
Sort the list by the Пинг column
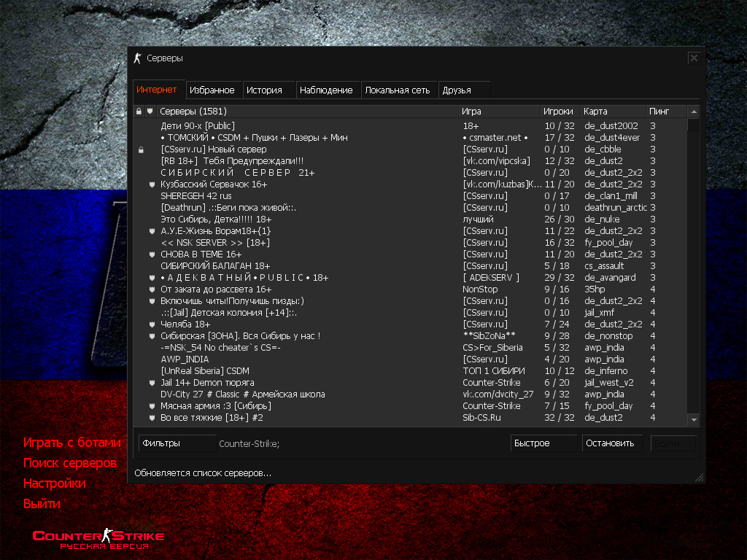click(667, 112)
